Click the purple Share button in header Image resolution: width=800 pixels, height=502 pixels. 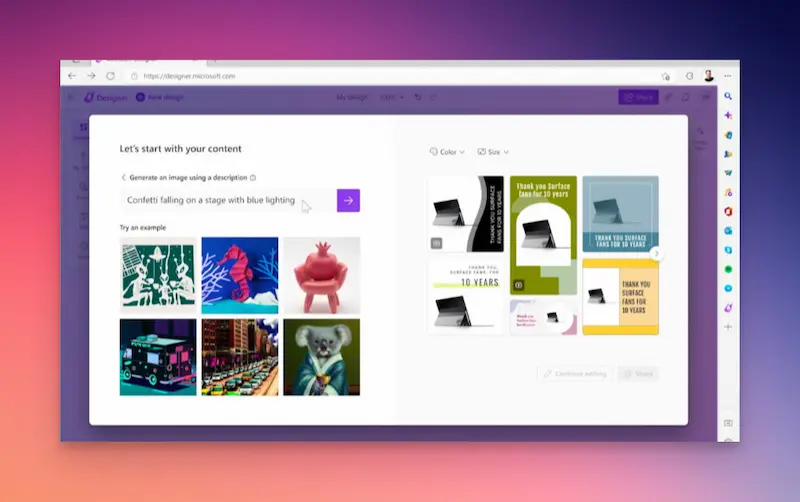click(638, 97)
